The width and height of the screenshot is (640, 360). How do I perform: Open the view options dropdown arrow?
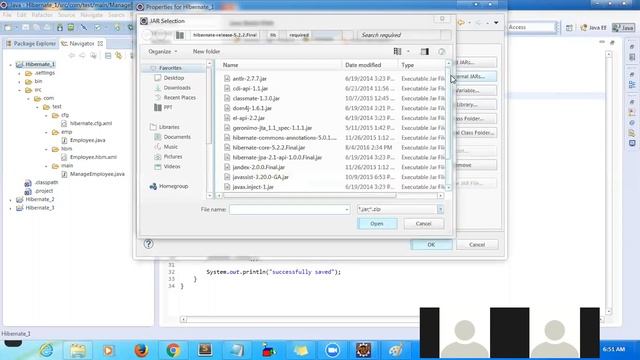(x=408, y=51)
